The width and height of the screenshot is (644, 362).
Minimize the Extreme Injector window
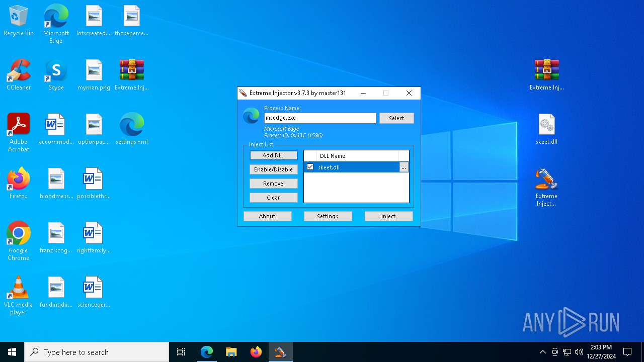pos(363,93)
